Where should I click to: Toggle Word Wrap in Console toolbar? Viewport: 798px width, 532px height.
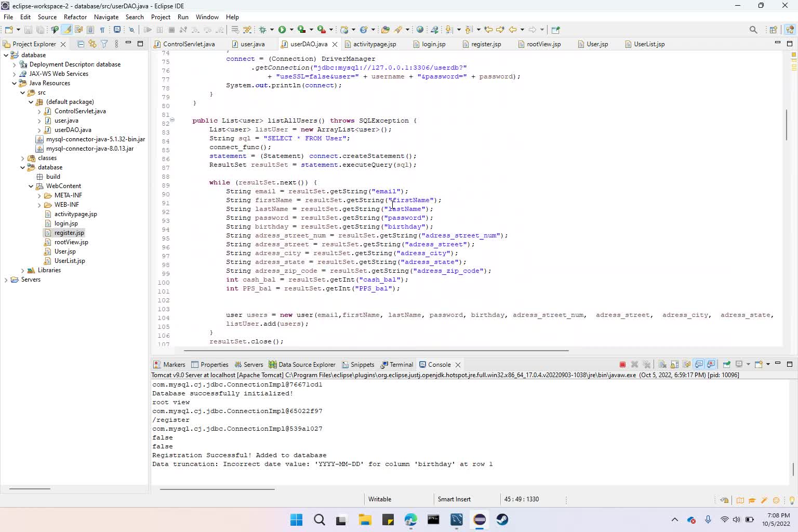pyautogui.click(x=686, y=364)
